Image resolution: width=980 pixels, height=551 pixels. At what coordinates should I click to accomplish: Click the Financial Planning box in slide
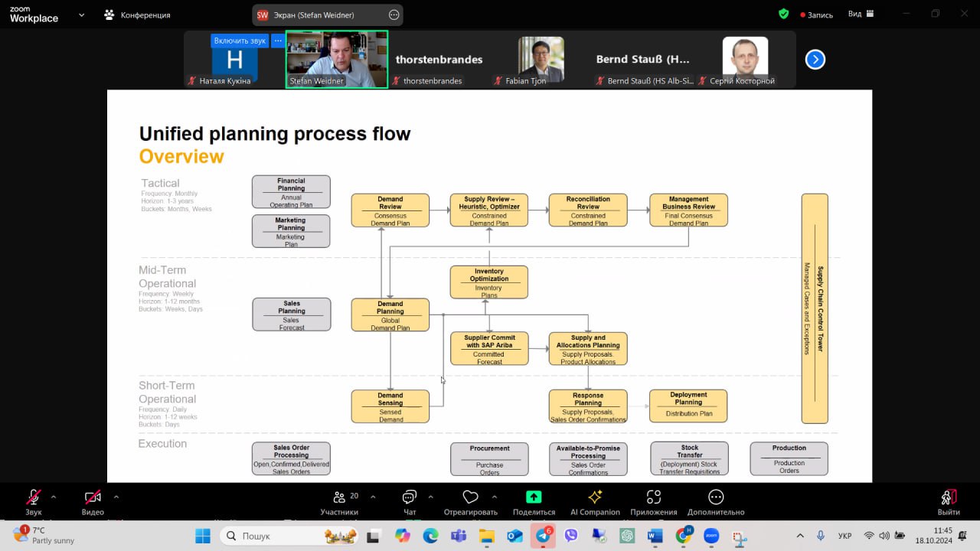tap(291, 192)
